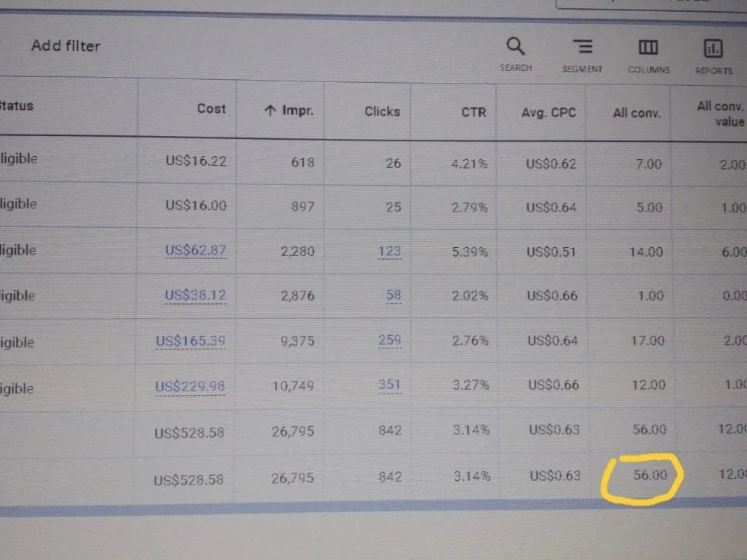Select the 10,749 impressions cell
Viewport: 747px width, 560px height.
point(293,385)
